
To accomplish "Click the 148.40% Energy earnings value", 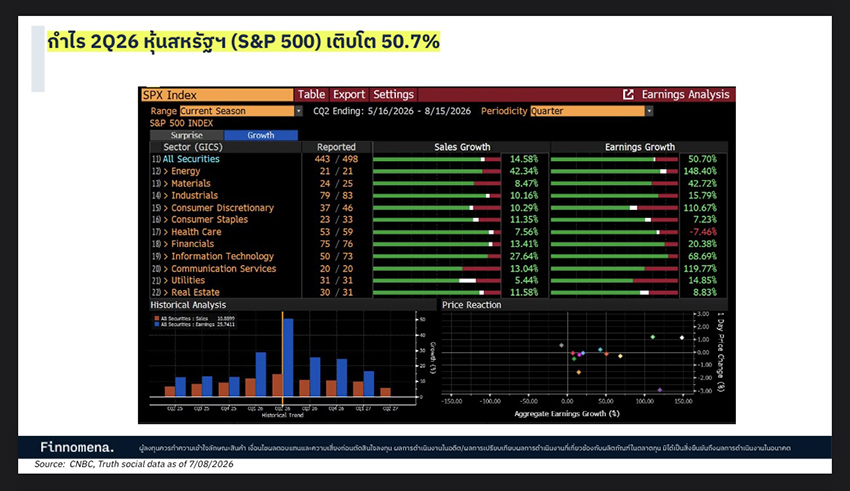I will coord(700,171).
